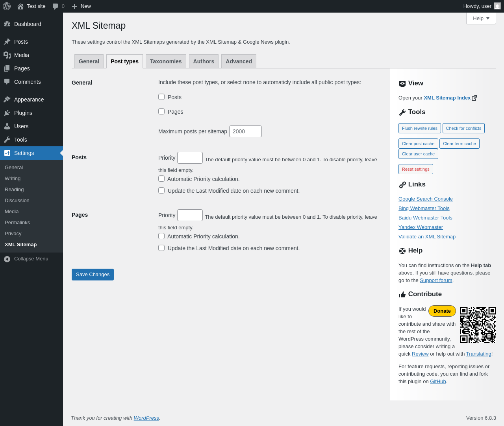Enable the Pages post type checkbox
The width and height of the screenshot is (504, 426).
tap(161, 111)
